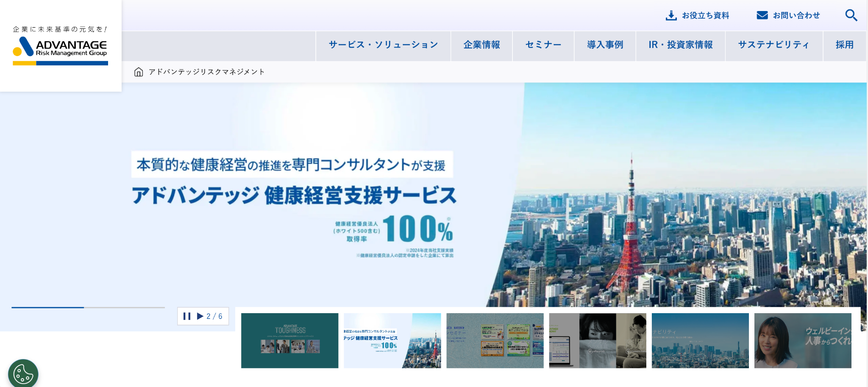Open cookie settings round icon
Viewport: 868px width, 387px height.
tap(23, 374)
